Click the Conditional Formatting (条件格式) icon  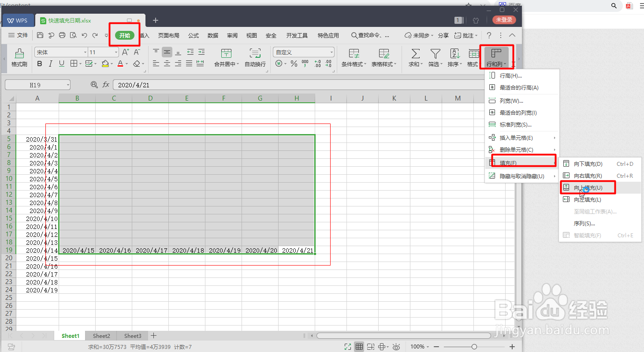pos(354,54)
